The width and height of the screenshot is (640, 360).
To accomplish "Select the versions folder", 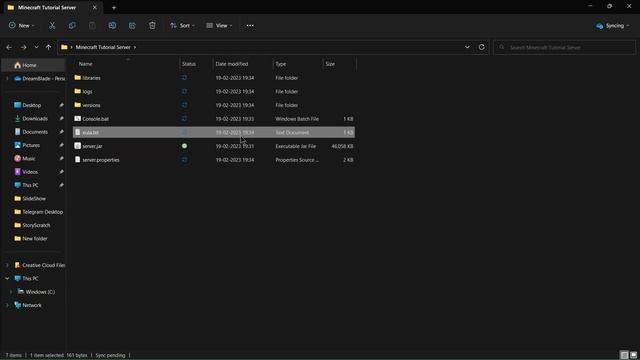I will [x=214, y=105].
